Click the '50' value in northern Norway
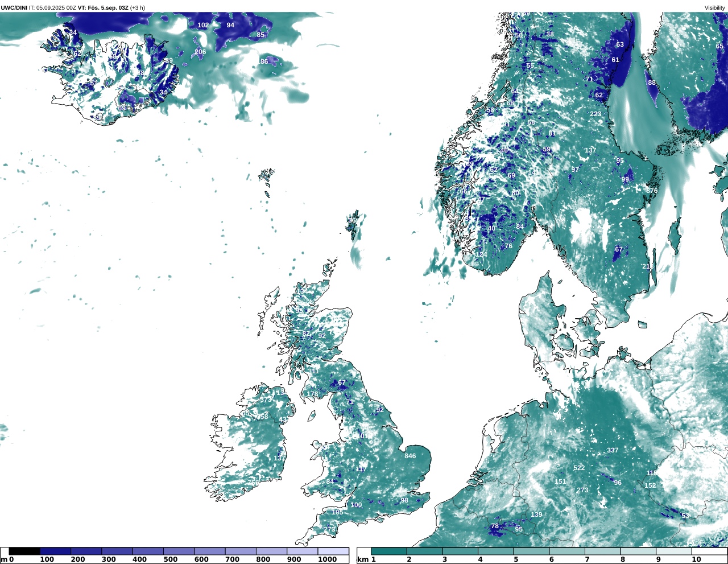Viewport: 728px width, 564px height. 519,35
